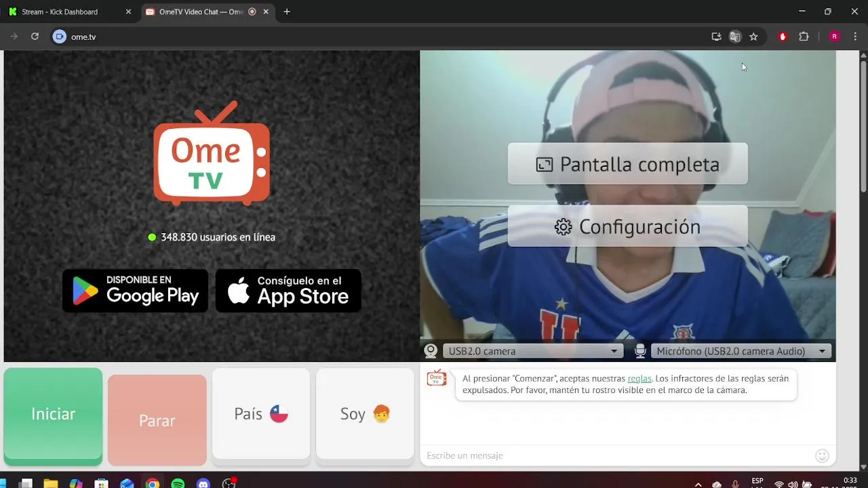Viewport: 868px width, 488px height.
Task: Click the install app icon in address bar
Action: (716, 37)
